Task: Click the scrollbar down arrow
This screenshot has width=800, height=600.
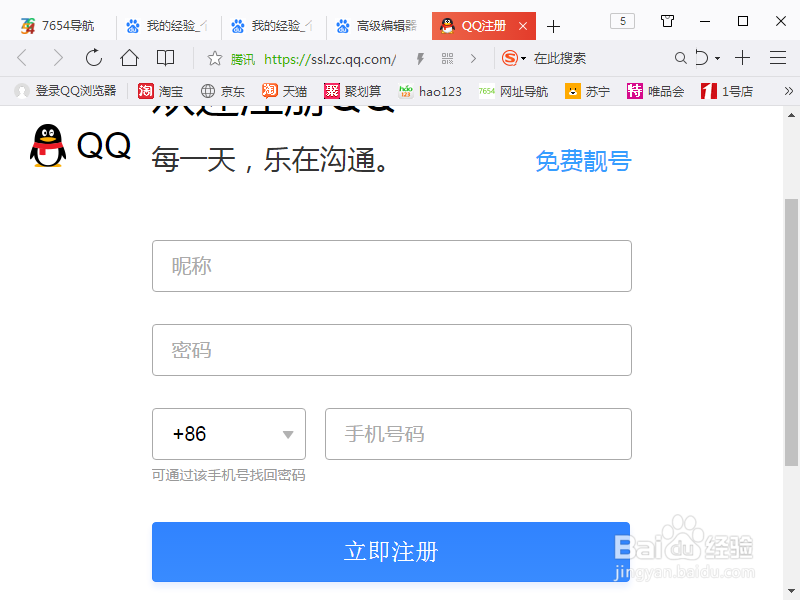Action: click(791, 591)
